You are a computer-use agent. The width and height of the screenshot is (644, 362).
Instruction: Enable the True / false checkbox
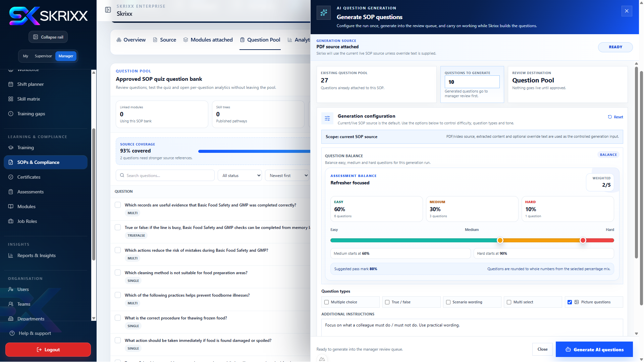[387, 302]
